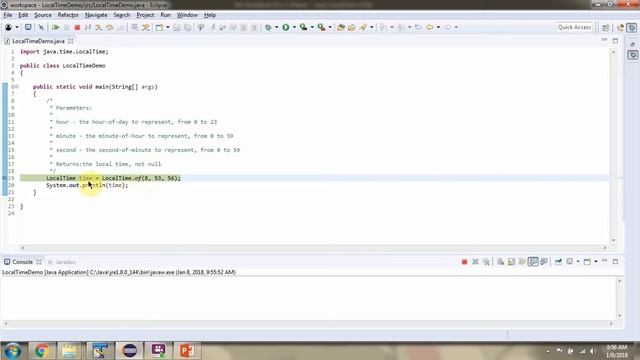
Task: Toggle breakpoint marker at line 19
Action: (4, 178)
